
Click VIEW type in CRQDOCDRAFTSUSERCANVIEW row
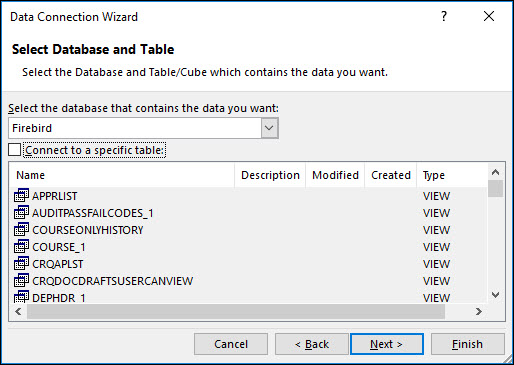(436, 281)
